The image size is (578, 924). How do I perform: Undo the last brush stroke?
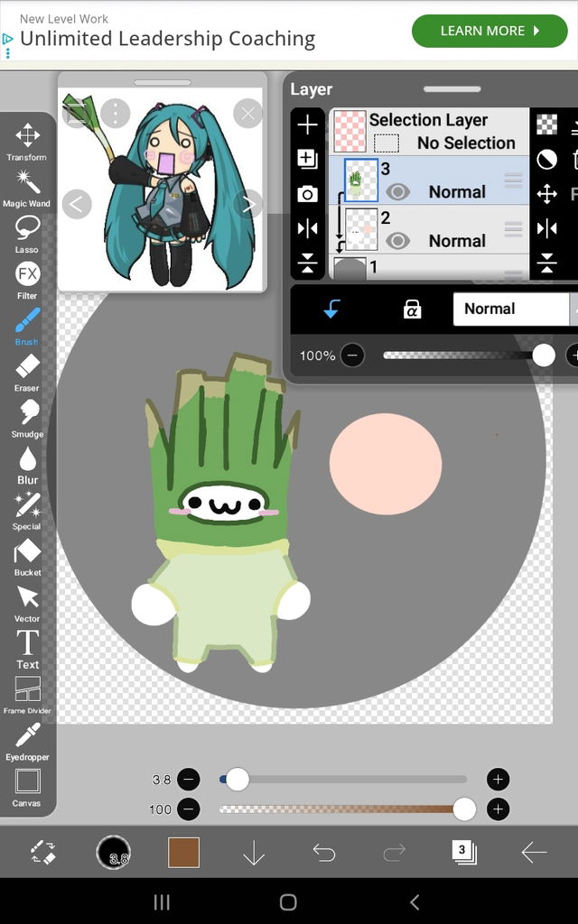click(x=323, y=852)
